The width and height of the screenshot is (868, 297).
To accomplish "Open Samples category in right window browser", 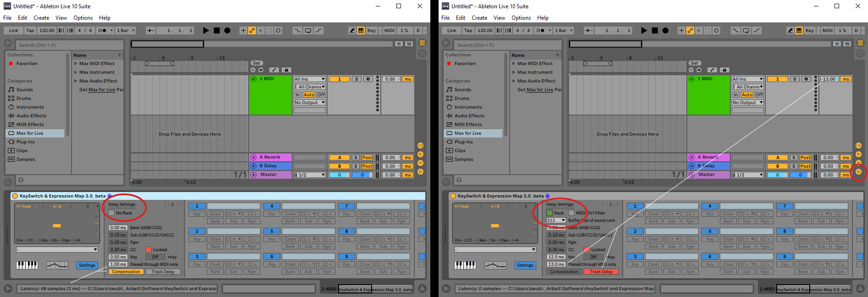I will point(464,159).
